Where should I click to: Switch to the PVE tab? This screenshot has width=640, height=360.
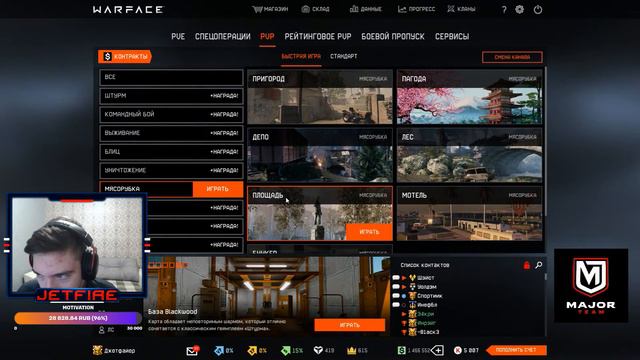coord(178,36)
